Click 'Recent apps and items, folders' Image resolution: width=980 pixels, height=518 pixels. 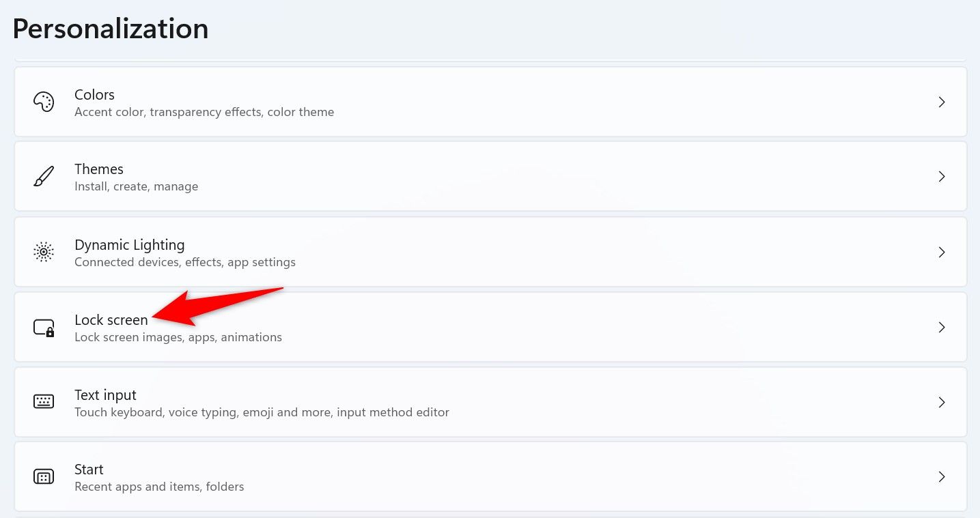tap(159, 487)
